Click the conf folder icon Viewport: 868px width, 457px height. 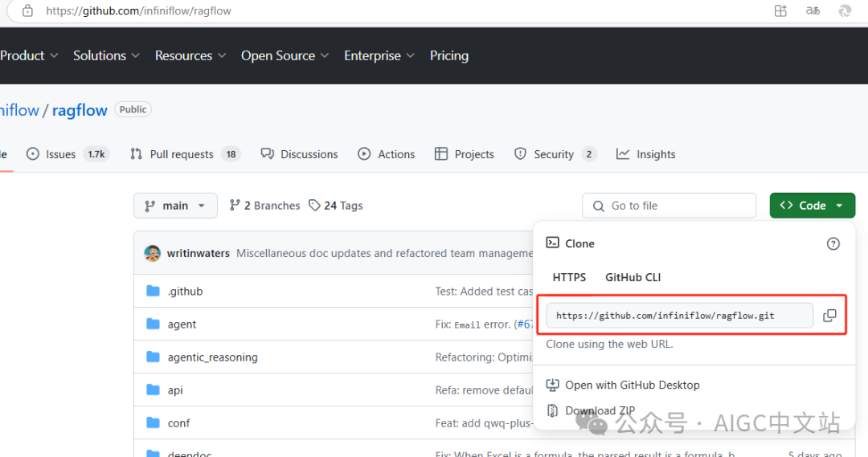pyautogui.click(x=153, y=422)
